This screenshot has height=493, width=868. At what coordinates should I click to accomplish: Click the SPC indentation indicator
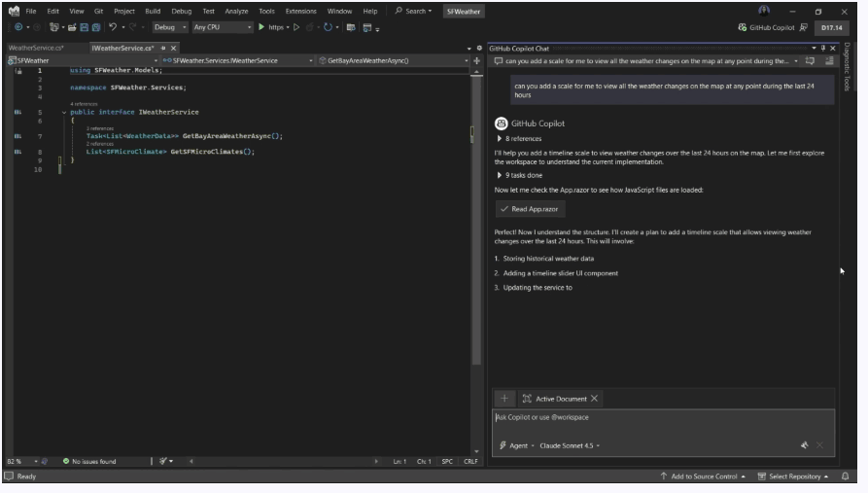point(447,461)
